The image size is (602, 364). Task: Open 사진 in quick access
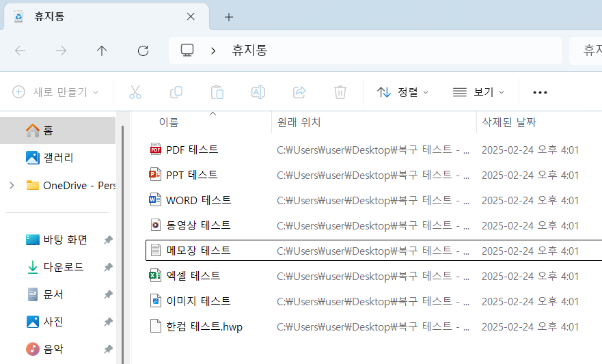click(57, 322)
